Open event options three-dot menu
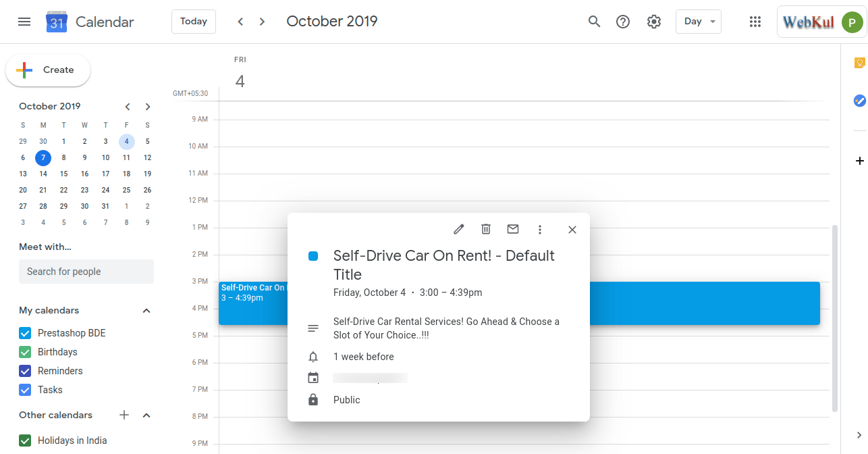 540,230
